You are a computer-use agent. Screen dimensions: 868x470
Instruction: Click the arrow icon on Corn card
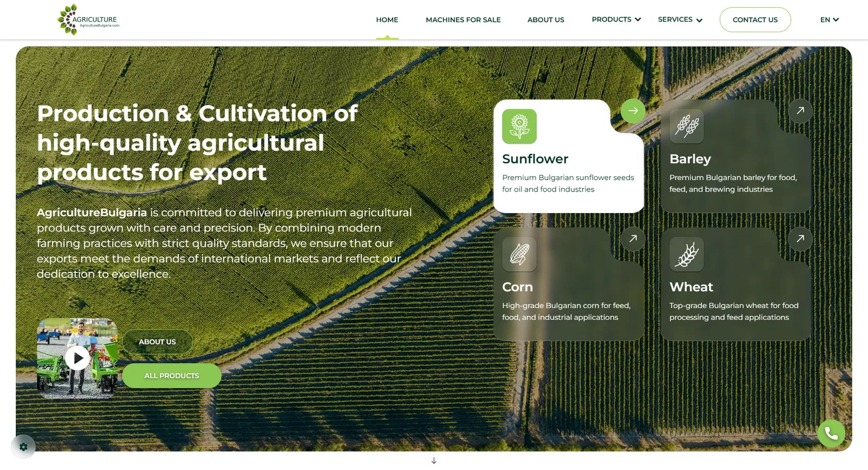coord(633,239)
